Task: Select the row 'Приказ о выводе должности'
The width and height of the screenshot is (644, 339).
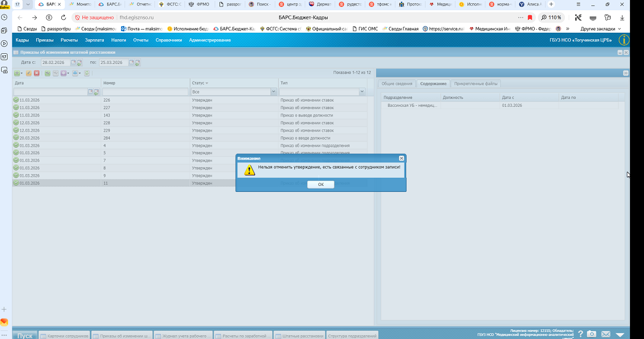Action: point(190,115)
